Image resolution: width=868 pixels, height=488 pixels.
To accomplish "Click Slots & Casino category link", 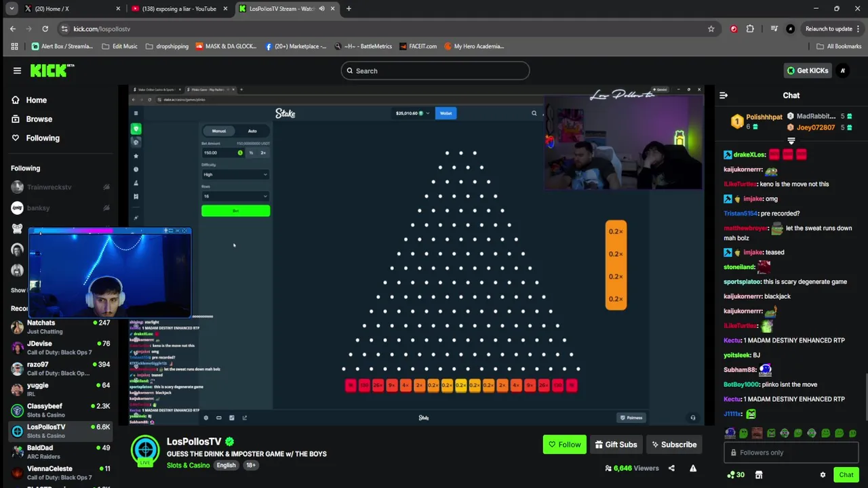I will click(188, 466).
